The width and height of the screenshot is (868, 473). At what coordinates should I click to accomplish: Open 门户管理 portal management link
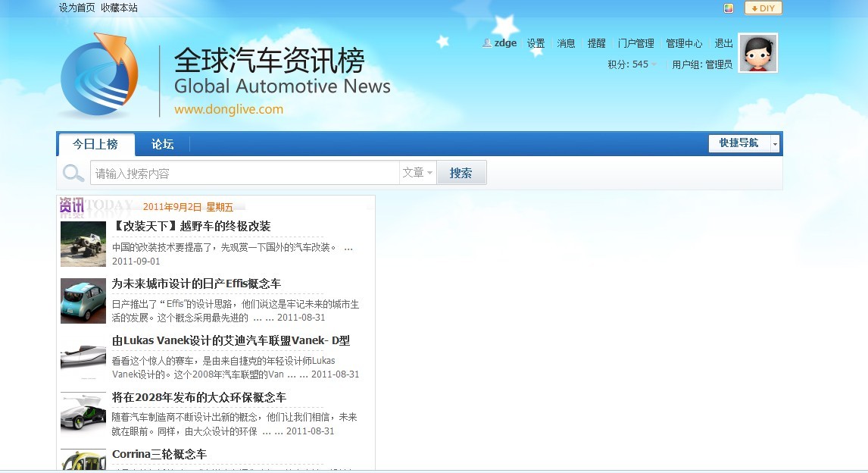point(635,43)
